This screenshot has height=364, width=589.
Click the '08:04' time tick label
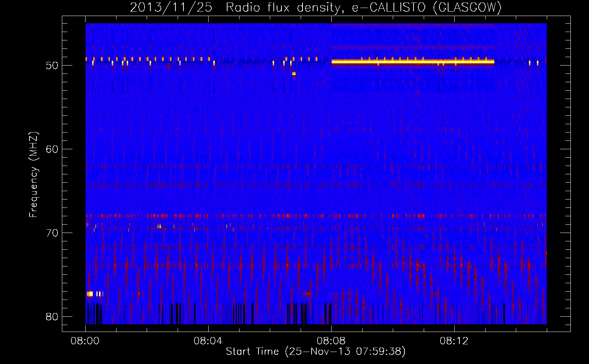208,341
